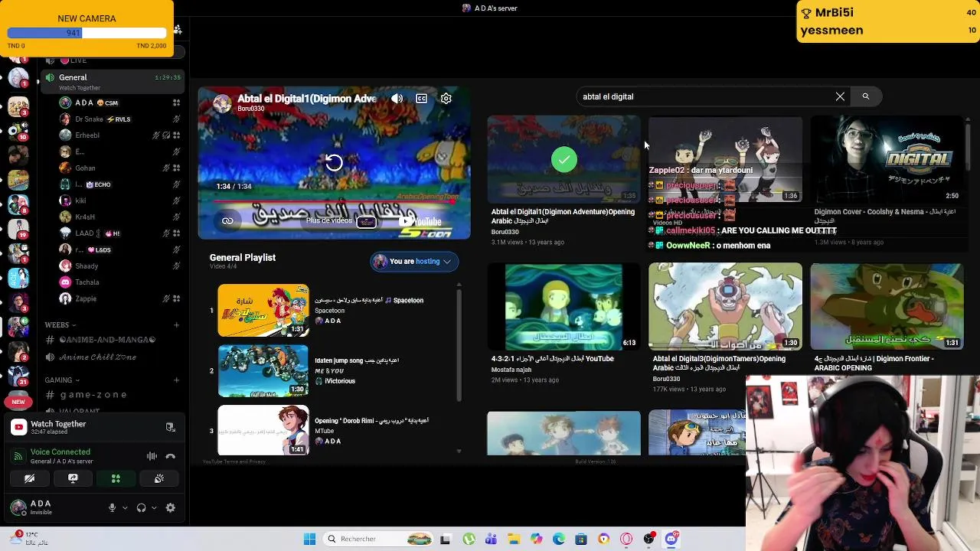The height and width of the screenshot is (551, 980).
Task: Click inside the video search field
Action: tap(704, 96)
